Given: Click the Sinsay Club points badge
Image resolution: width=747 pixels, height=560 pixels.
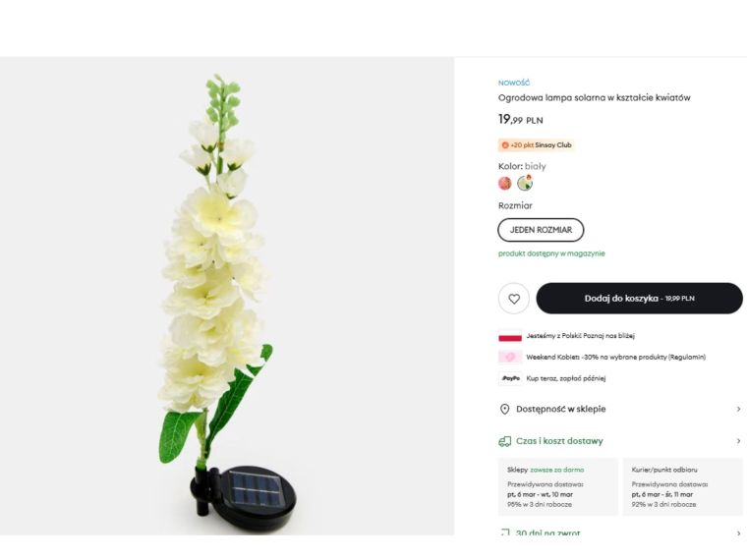Looking at the screenshot, I should tap(536, 145).
